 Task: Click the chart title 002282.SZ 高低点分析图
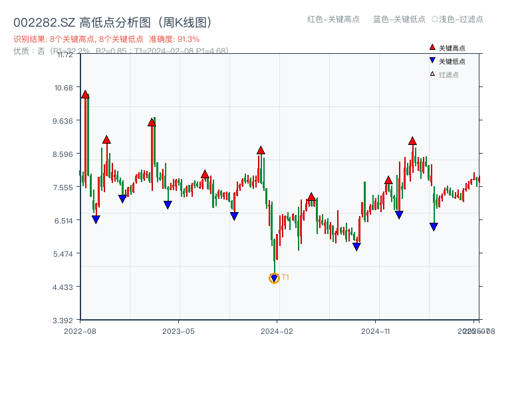(x=113, y=23)
